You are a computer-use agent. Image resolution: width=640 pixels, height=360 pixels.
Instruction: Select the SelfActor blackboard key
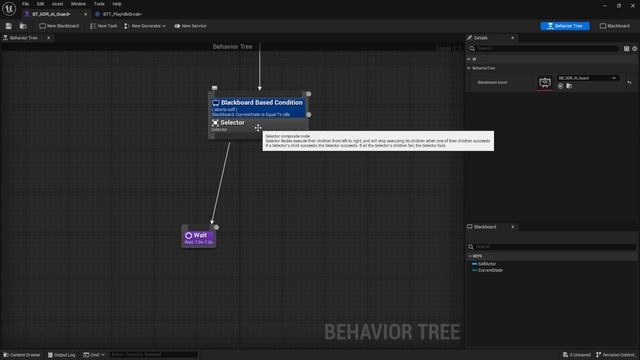[487, 264]
